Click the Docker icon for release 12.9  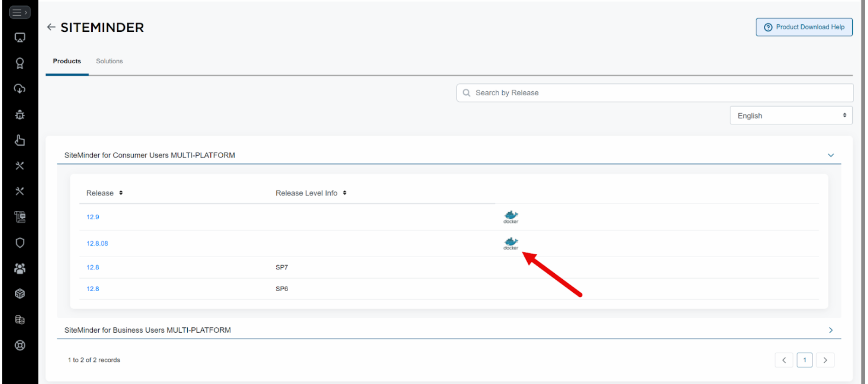point(511,217)
